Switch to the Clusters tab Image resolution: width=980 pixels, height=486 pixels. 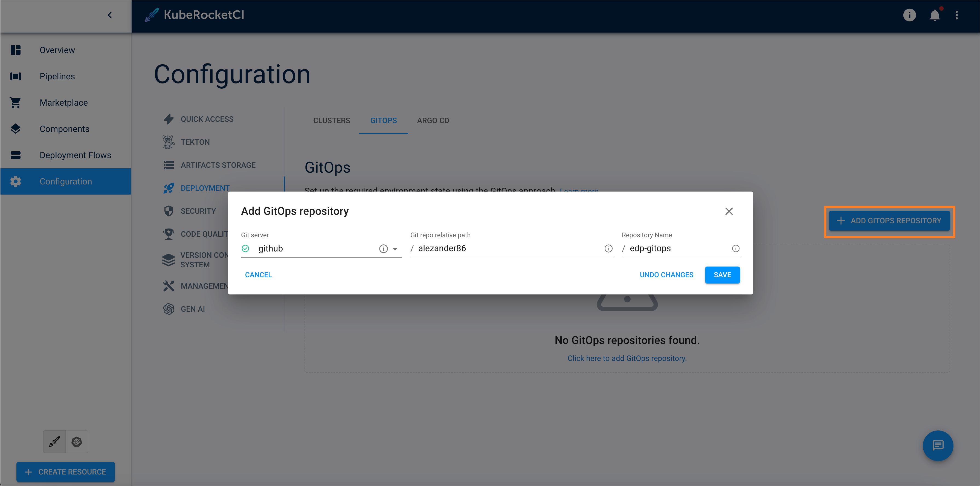click(x=331, y=120)
